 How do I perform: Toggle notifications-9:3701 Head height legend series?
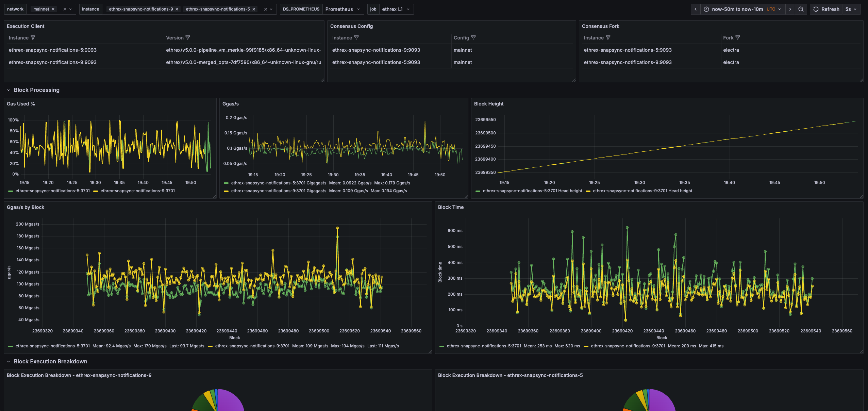coord(642,191)
